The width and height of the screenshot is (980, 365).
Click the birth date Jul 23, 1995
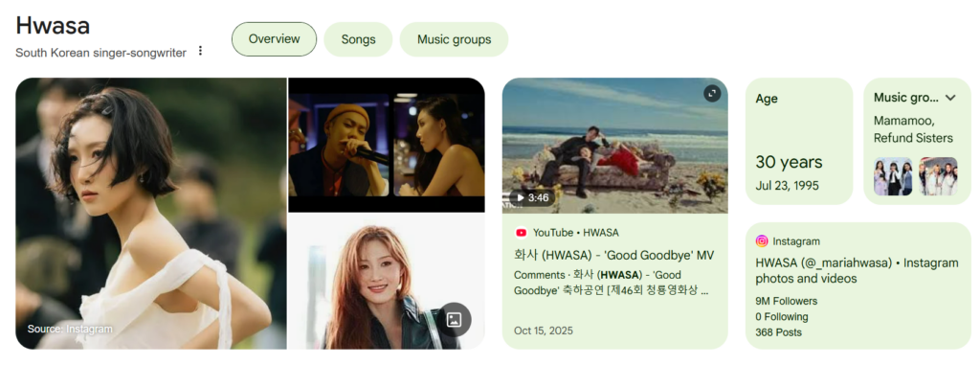pos(787,186)
